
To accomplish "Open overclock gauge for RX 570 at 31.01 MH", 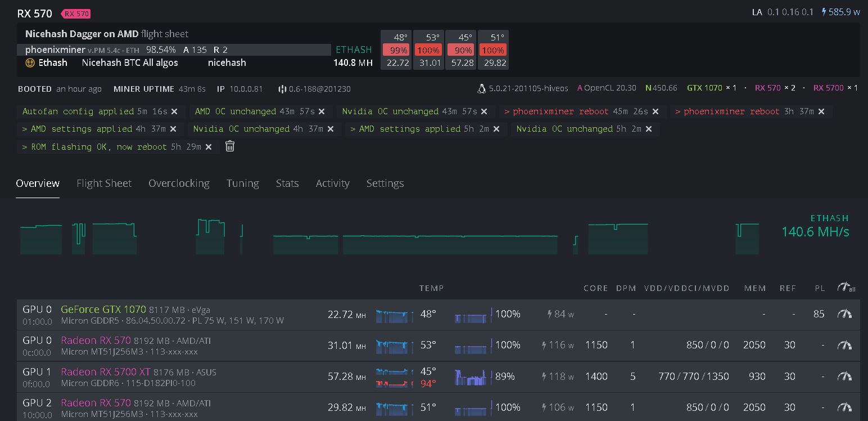I will [844, 345].
